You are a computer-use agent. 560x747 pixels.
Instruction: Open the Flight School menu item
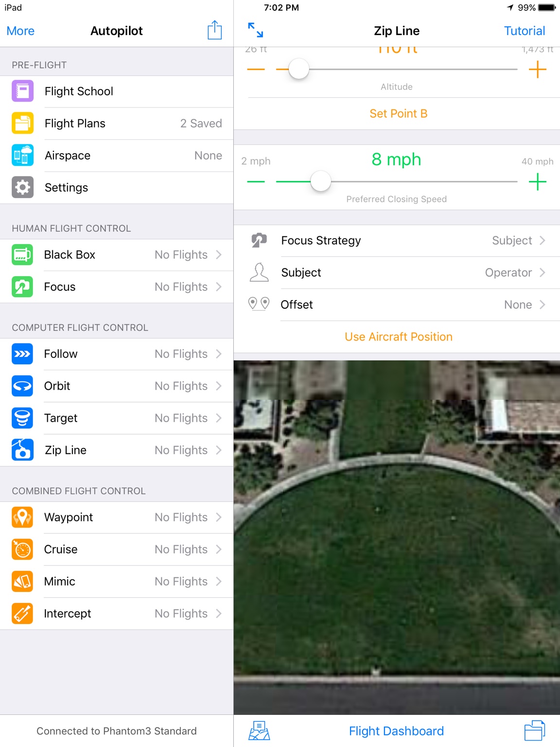click(x=117, y=91)
